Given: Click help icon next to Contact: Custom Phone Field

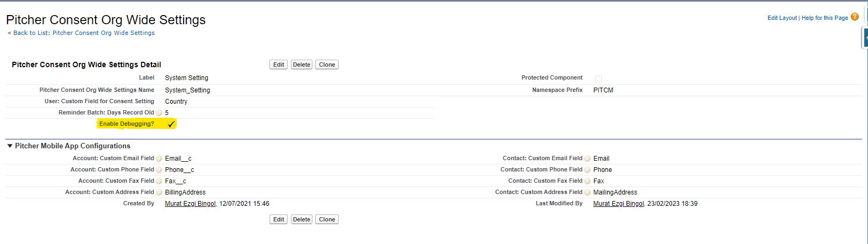Looking at the screenshot, I should coord(587,170).
